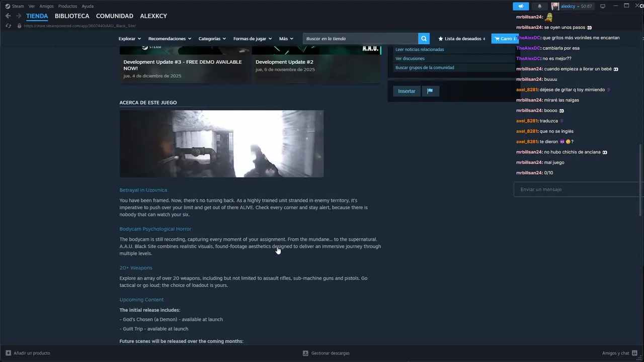644x362 pixels.
Task: Click the Insertar button
Action: pos(407,91)
